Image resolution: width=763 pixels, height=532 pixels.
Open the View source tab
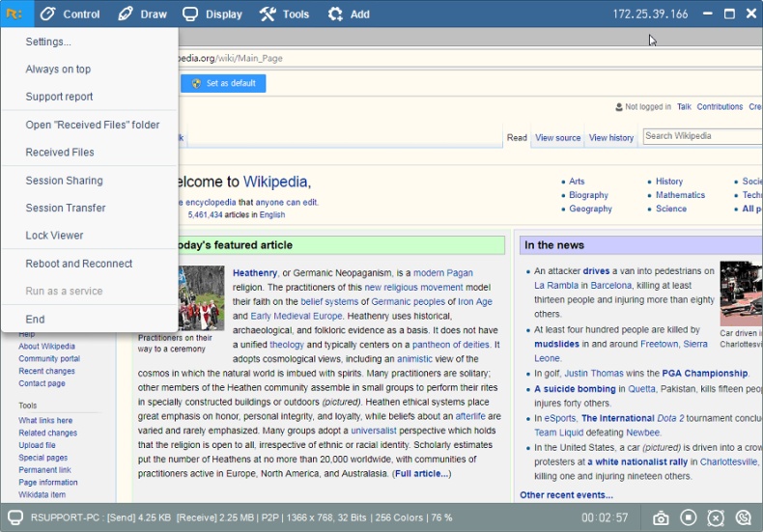click(x=557, y=138)
